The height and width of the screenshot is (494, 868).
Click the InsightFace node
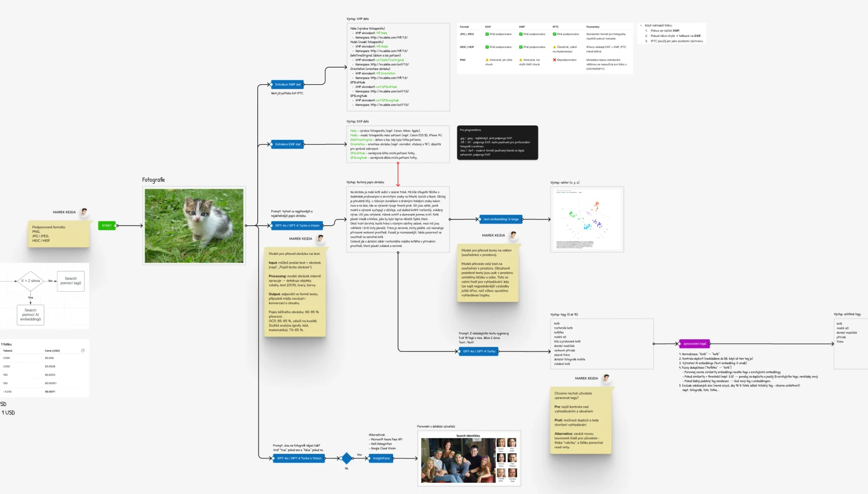(381, 458)
